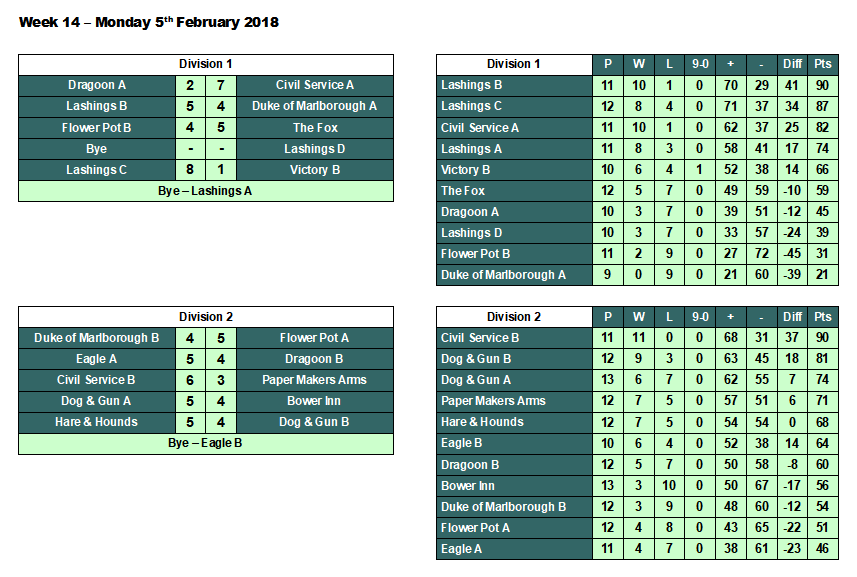Click W column header in Division 1 standings
Screen dimensions: 857x577
(639, 64)
